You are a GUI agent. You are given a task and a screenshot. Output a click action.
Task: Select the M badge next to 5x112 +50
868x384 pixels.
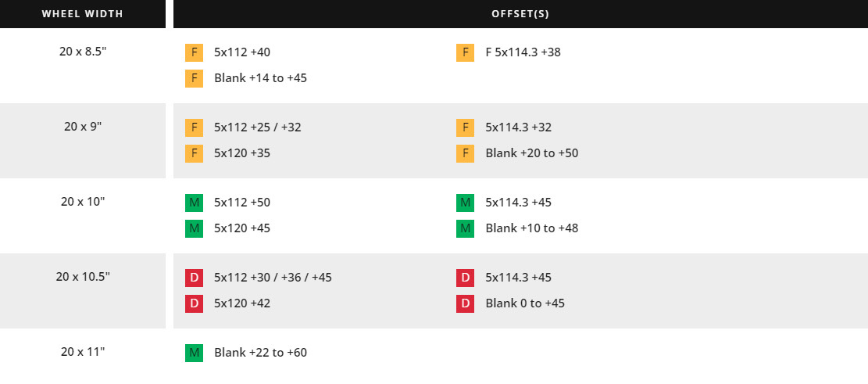194,203
